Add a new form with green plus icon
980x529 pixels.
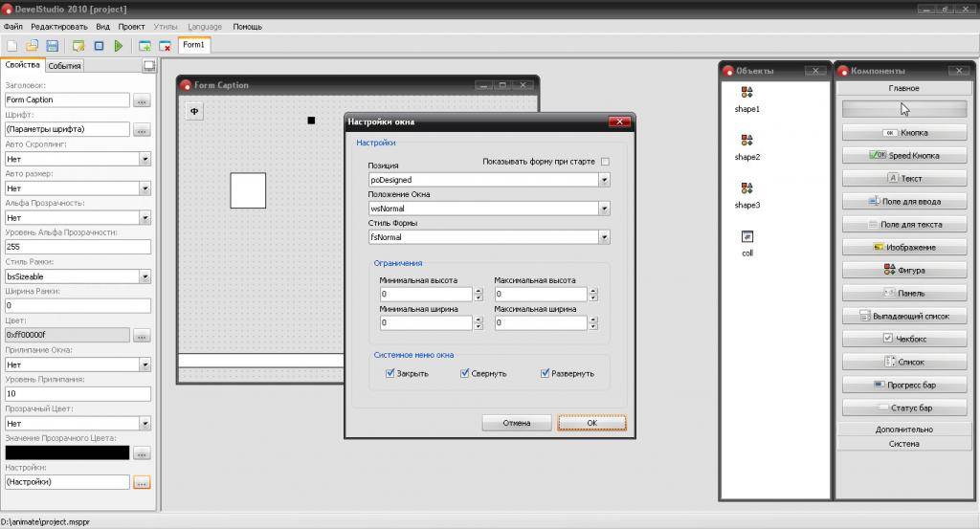click(145, 46)
